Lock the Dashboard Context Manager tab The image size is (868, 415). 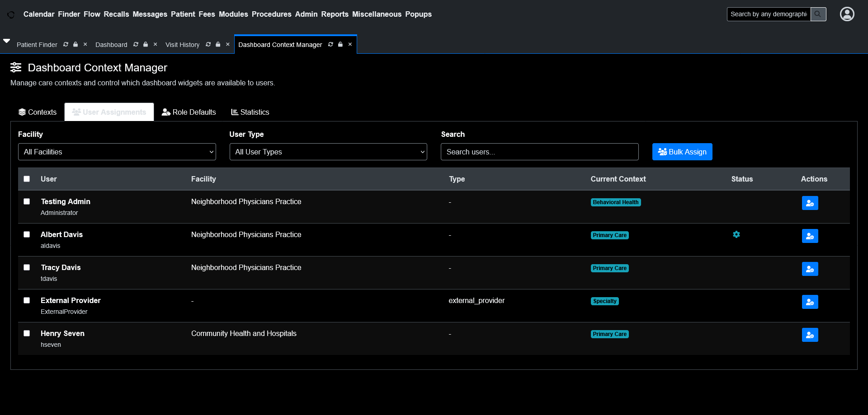point(340,44)
